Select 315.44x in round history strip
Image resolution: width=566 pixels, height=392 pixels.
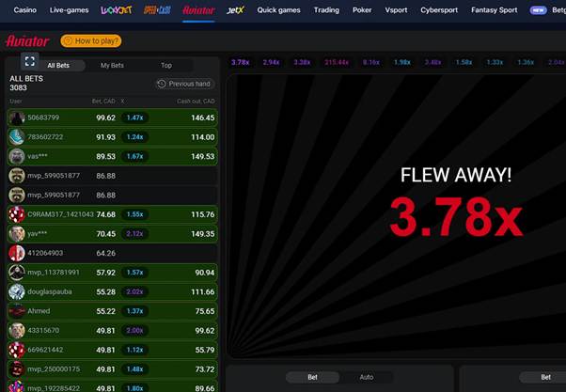click(x=337, y=62)
